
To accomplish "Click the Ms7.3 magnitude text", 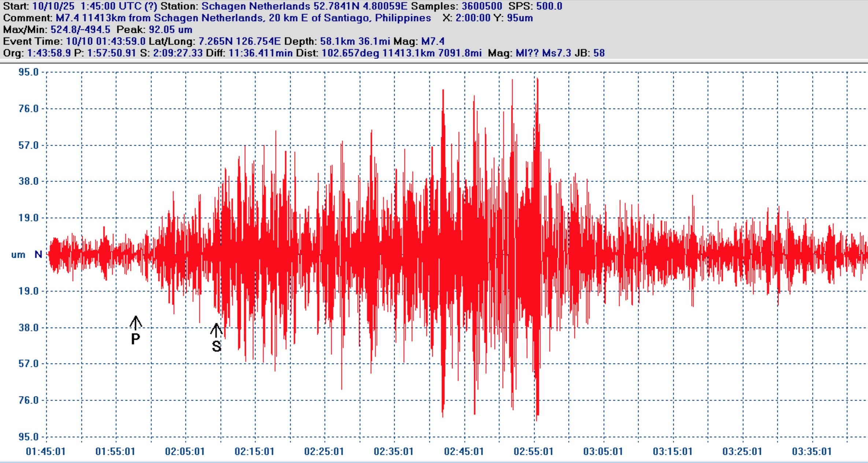I will point(556,53).
